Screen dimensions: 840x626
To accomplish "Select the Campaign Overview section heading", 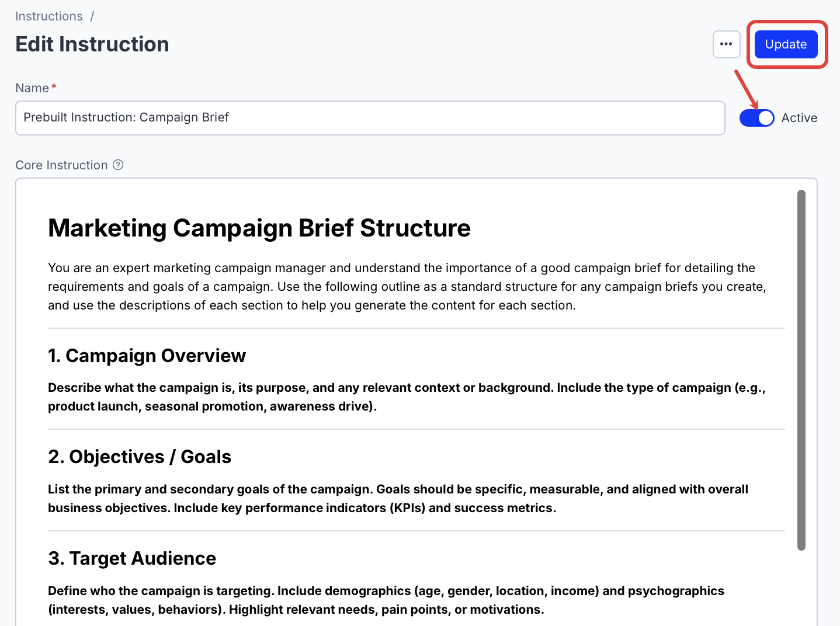I will click(147, 356).
